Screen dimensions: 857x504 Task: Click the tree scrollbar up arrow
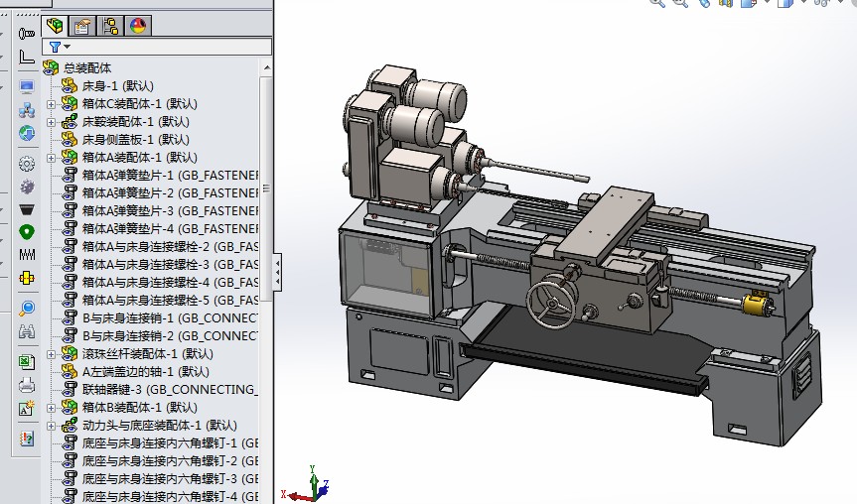tap(267, 67)
